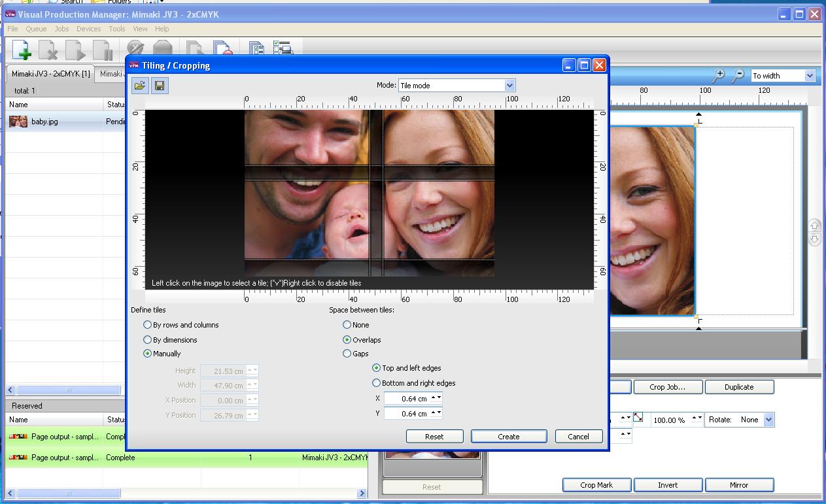Screen dimensions: 826x504
Task: Select Bottom and right edges option
Action: (x=376, y=383)
